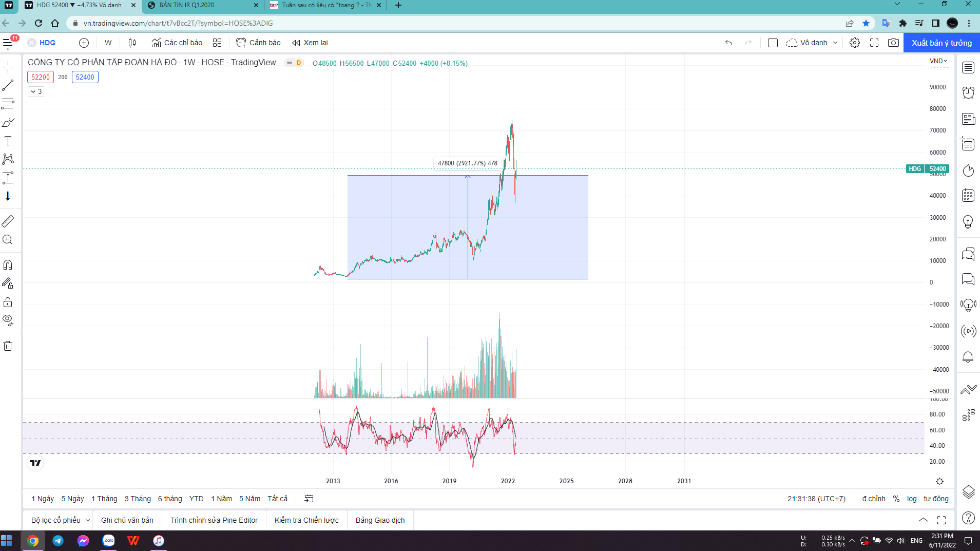Open chart settings gear
This screenshot has height=551, width=980.
[855, 43]
